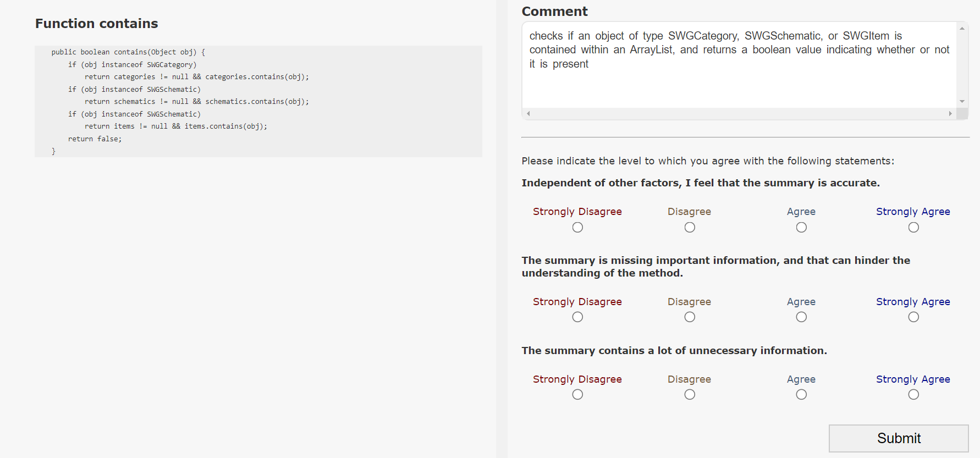Viewport: 980px width, 458px height.
Task: Mark Agree for unnecessary information statement
Action: tap(801, 395)
